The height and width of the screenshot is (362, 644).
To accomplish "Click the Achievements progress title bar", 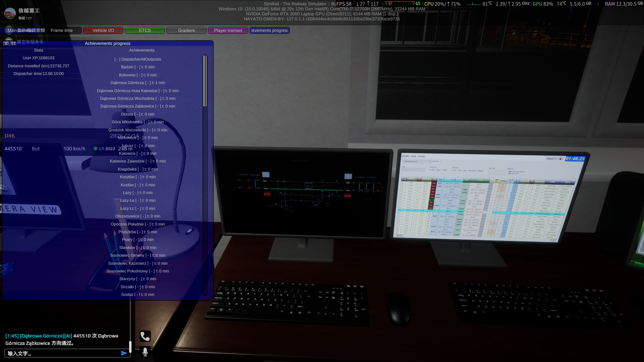I will point(108,44).
